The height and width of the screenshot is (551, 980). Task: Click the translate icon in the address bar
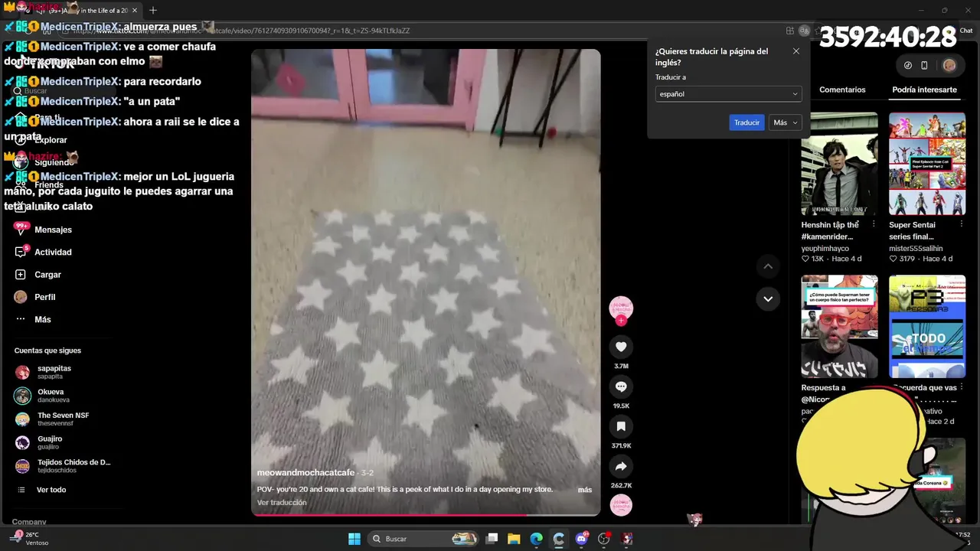(804, 31)
